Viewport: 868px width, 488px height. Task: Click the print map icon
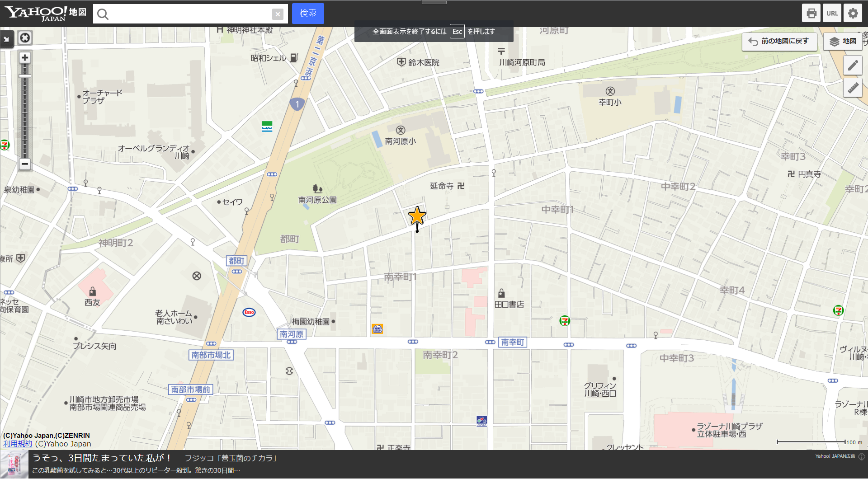[811, 13]
